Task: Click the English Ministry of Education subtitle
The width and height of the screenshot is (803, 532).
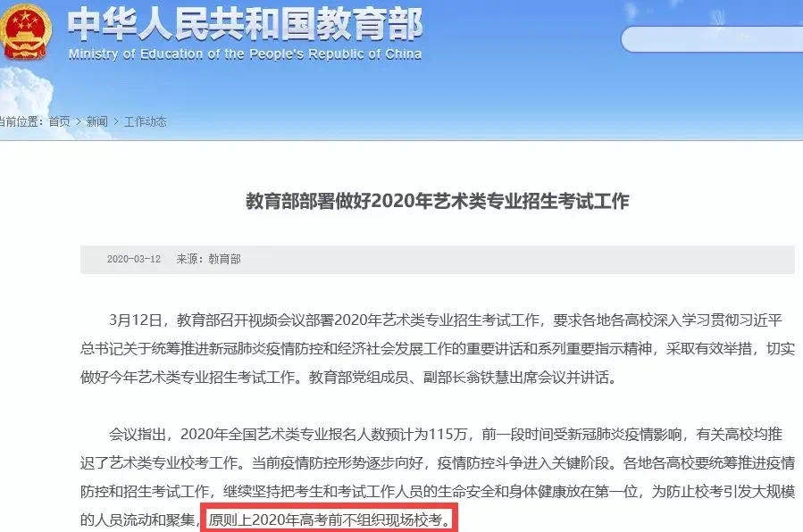Action: pyautogui.click(x=245, y=54)
